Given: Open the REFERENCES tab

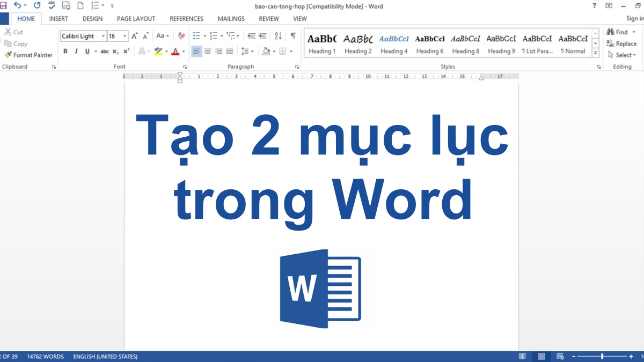Looking at the screenshot, I should 187,19.
